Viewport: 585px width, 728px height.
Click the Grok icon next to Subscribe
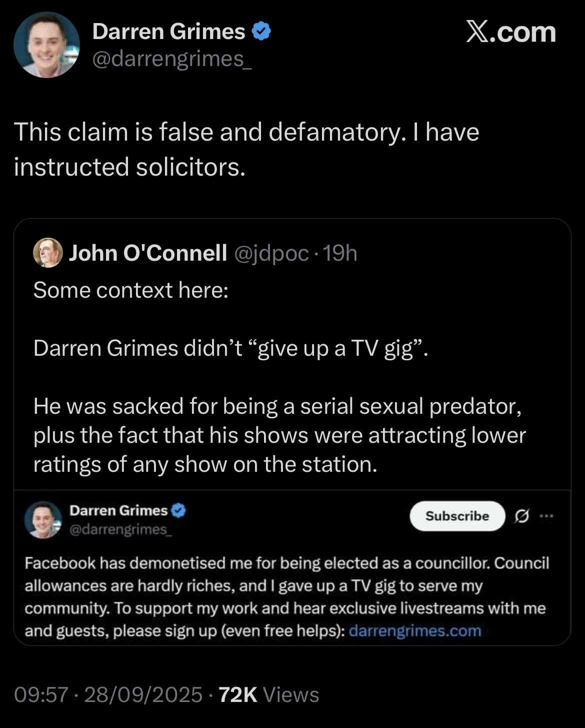click(x=522, y=516)
